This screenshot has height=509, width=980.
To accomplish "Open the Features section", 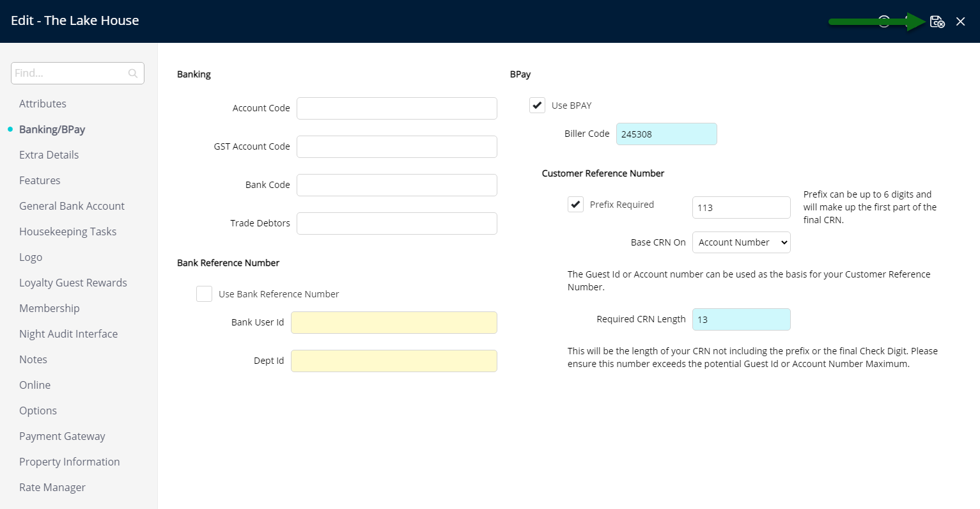I will (x=40, y=180).
